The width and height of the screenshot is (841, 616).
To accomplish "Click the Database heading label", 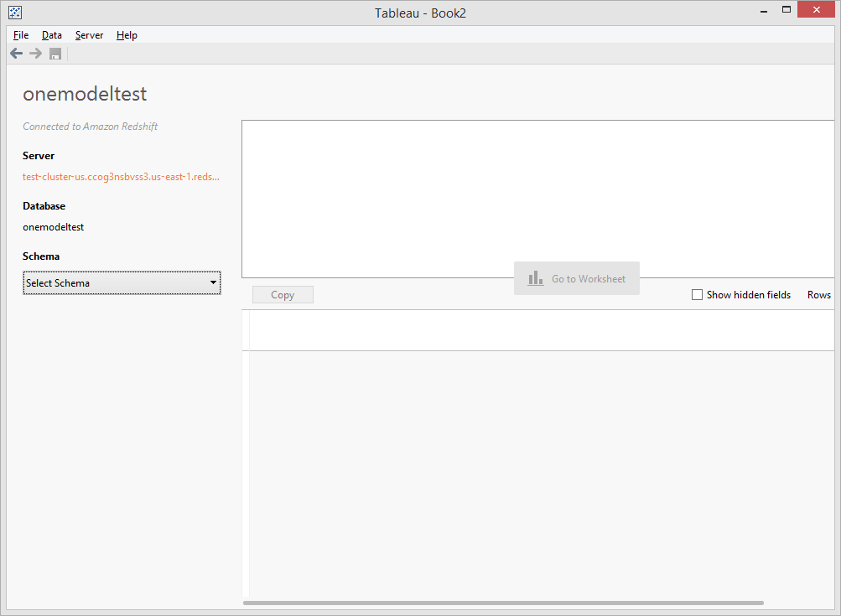I will 44,206.
